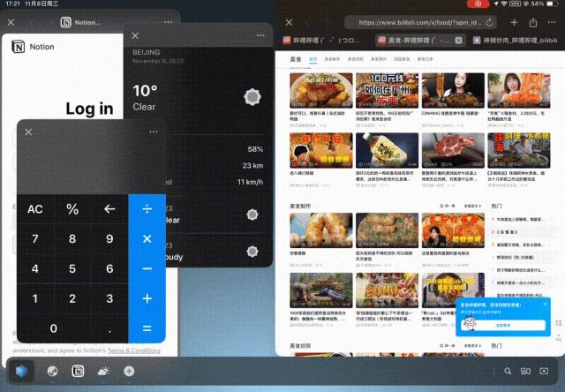Tap the AC key on the calculator
This screenshot has width=565, height=392.
[35, 209]
